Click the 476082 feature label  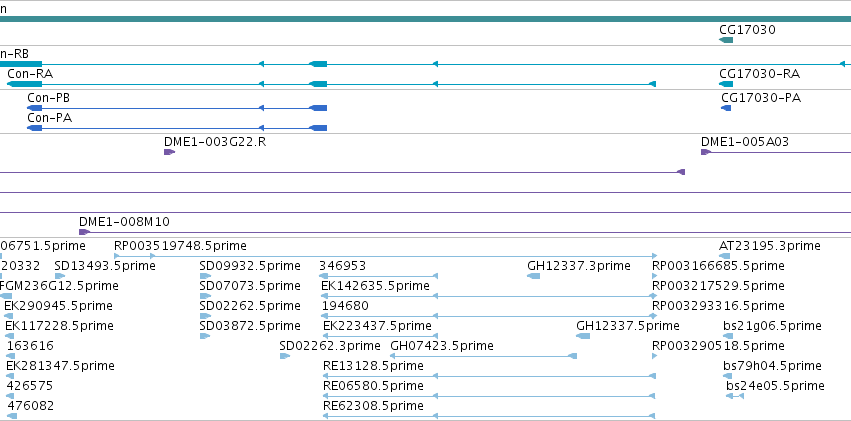point(30,406)
